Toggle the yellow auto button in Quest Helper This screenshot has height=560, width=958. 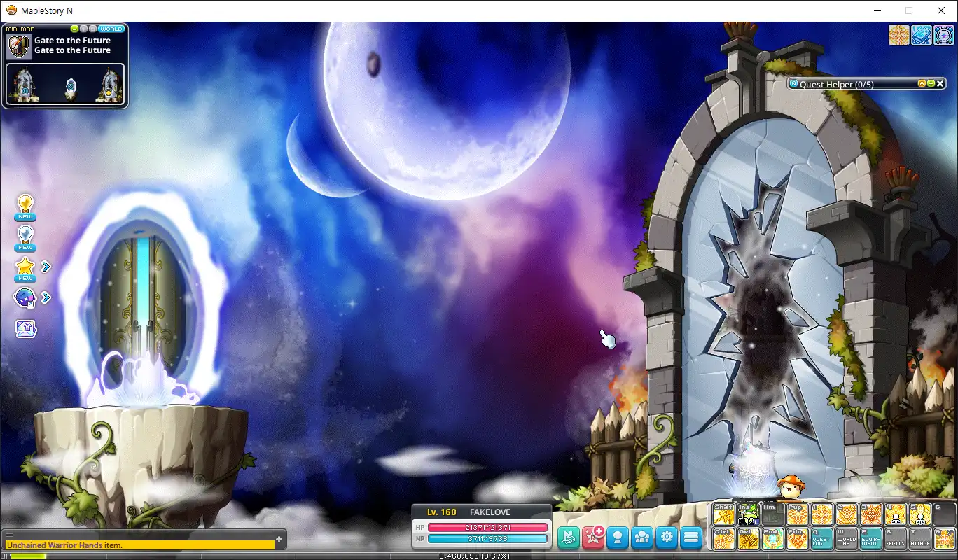[922, 84]
